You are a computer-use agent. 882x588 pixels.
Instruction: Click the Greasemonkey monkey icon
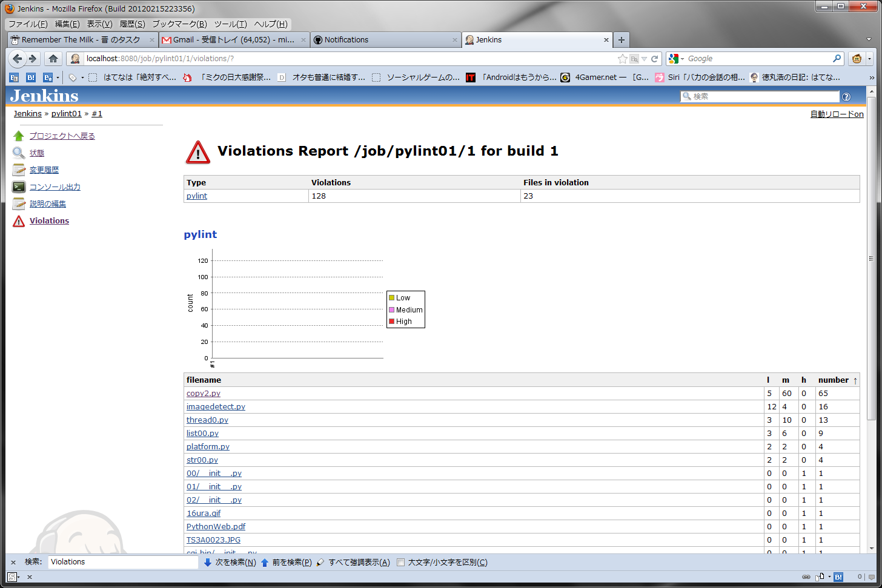pos(857,59)
